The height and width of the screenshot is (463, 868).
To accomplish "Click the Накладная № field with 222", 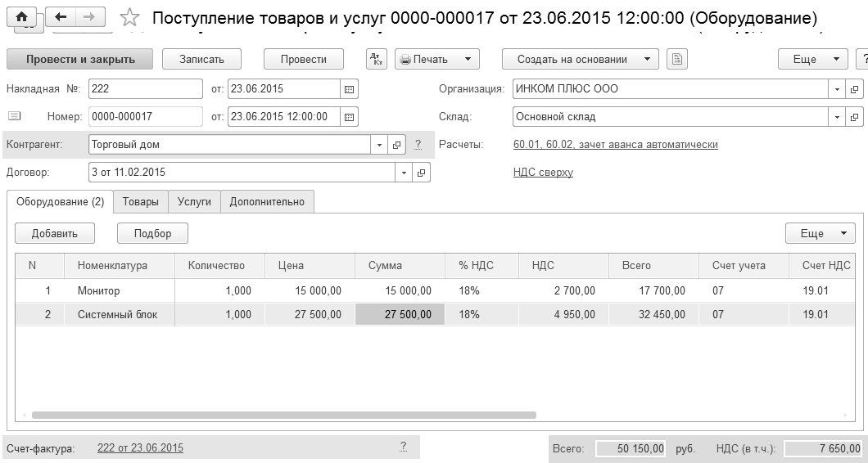I will tap(146, 89).
